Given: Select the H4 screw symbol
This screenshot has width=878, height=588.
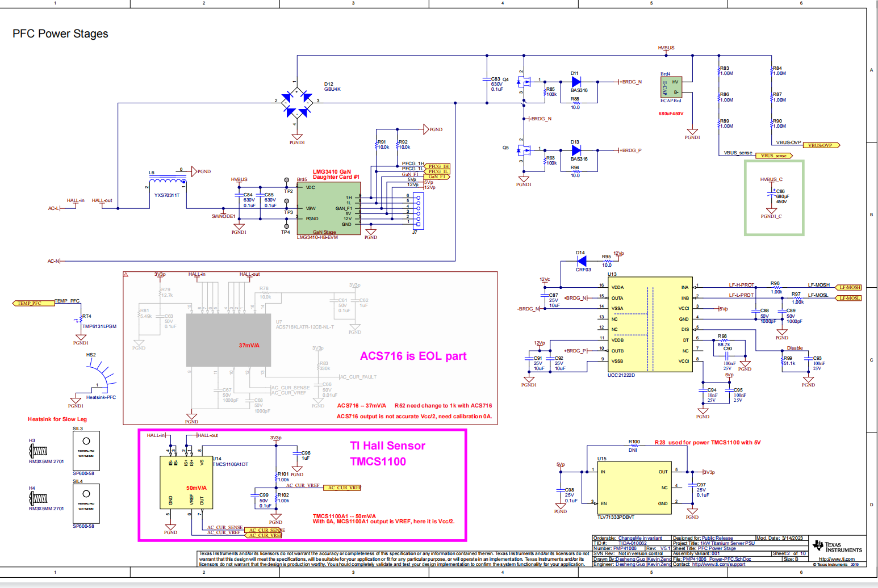Looking at the screenshot, I should [38, 498].
